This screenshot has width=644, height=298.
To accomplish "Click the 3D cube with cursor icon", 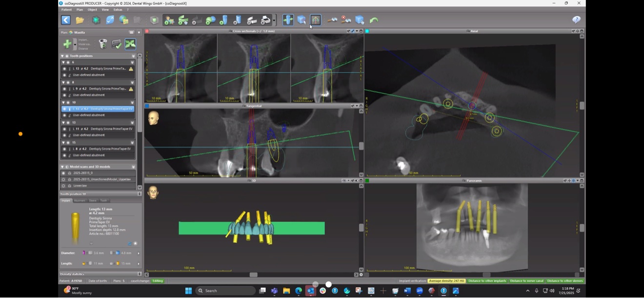I will click(302, 20).
